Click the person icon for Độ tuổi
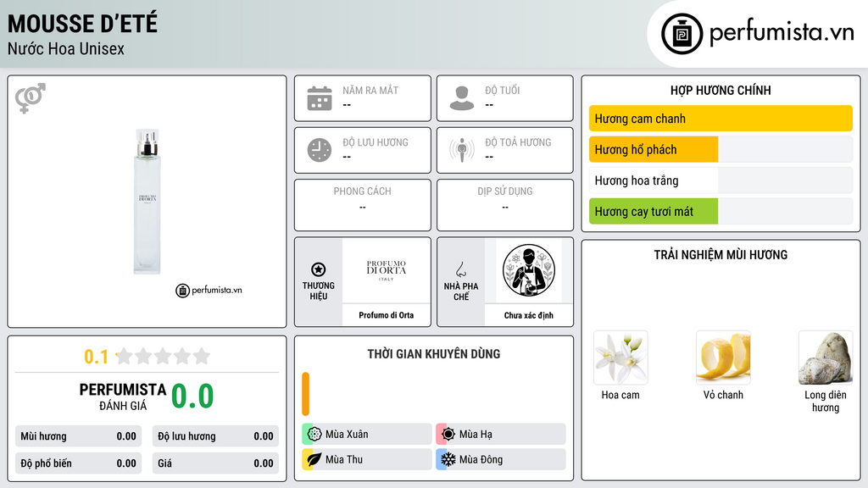The image size is (868, 488). coord(462,98)
